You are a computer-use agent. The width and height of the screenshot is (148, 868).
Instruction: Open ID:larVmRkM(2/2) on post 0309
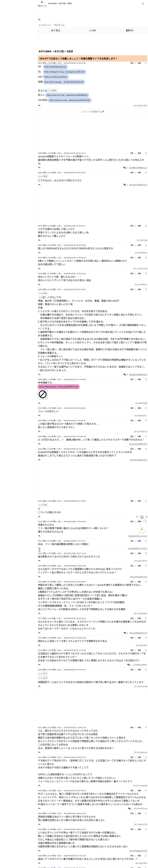138,444
